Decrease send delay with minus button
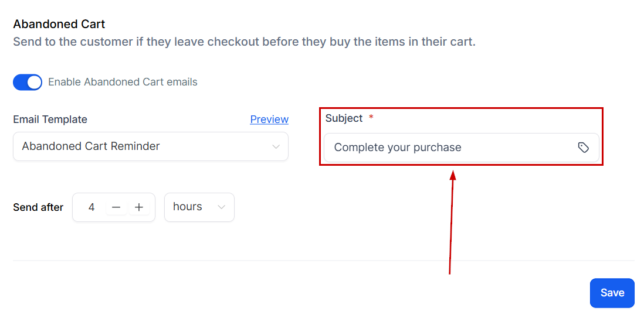 click(116, 207)
